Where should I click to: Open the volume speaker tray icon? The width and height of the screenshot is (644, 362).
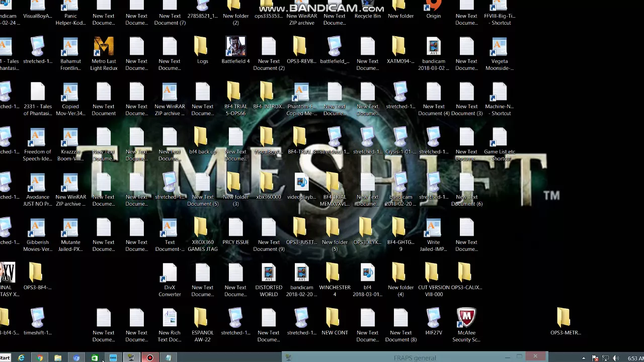(616, 358)
